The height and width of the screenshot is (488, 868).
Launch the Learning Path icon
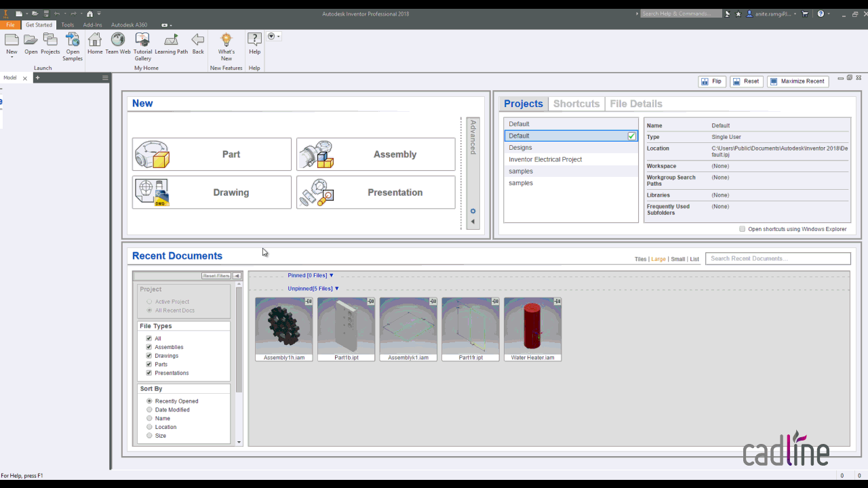pyautogui.click(x=171, y=40)
